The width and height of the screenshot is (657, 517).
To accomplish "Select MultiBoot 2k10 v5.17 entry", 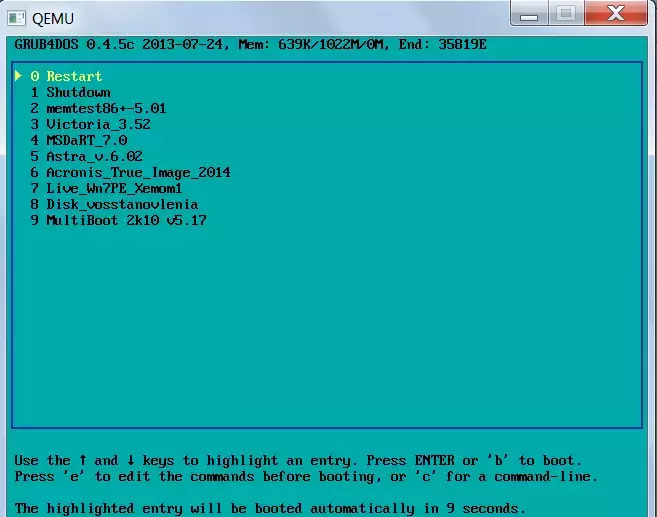I will click(118, 220).
